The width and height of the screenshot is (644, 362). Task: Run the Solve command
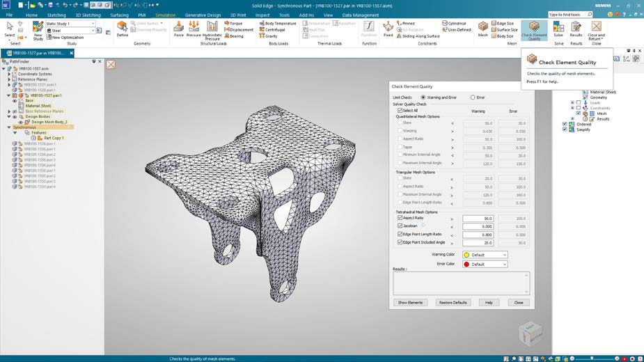click(558, 29)
